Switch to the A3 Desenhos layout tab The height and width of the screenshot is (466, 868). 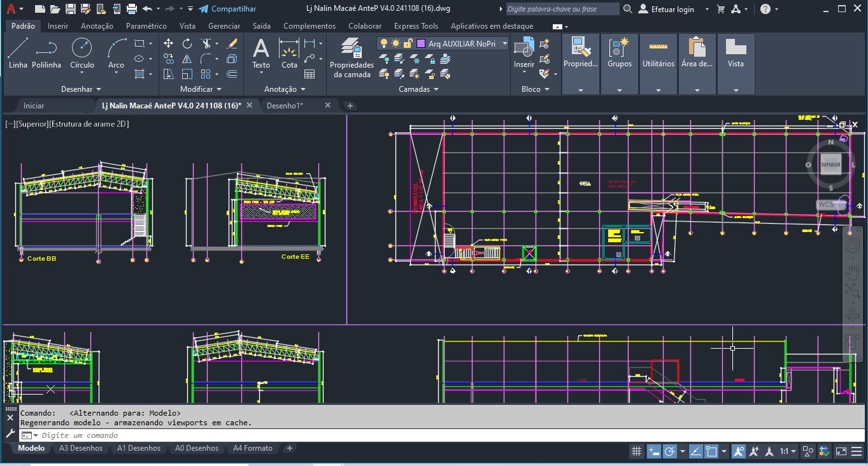[80, 448]
